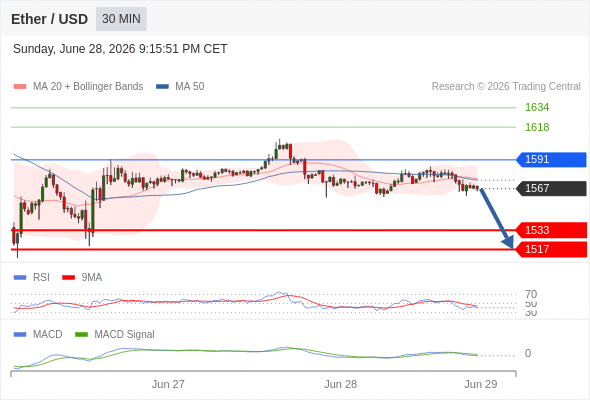Click the black 1567 current price tag

pyautogui.click(x=551, y=188)
